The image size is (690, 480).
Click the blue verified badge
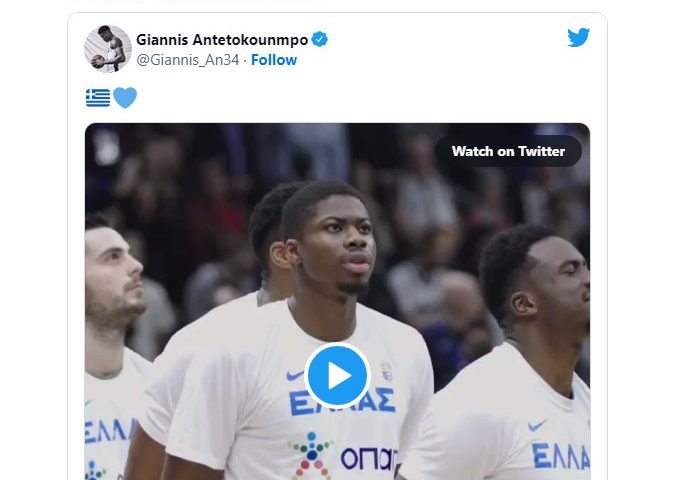click(319, 39)
